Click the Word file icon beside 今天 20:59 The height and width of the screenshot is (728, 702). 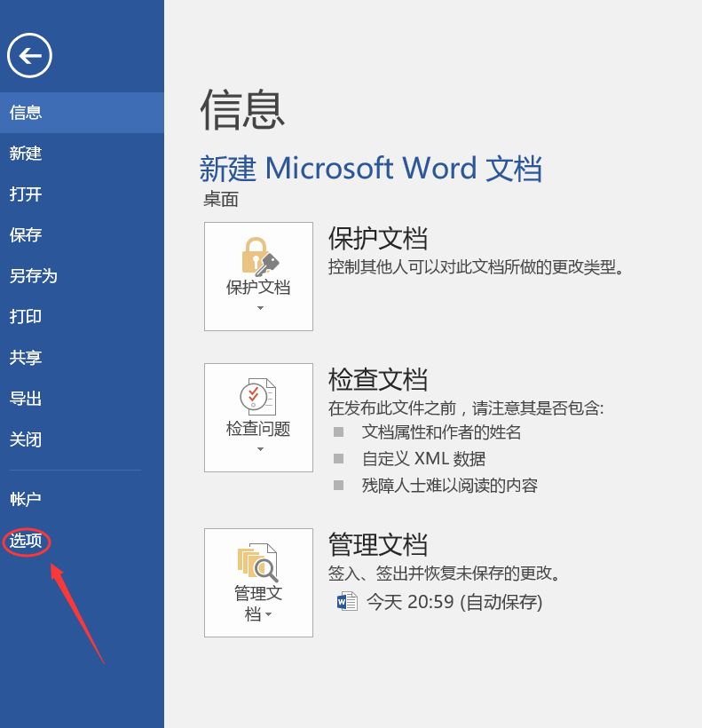point(347,602)
